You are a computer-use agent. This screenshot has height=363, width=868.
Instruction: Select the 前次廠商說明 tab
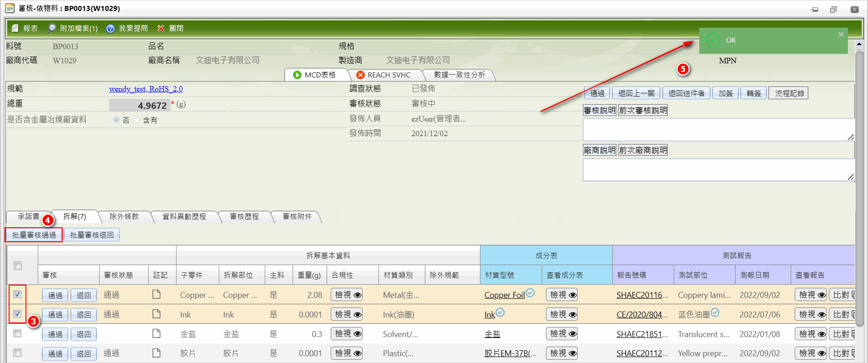642,150
